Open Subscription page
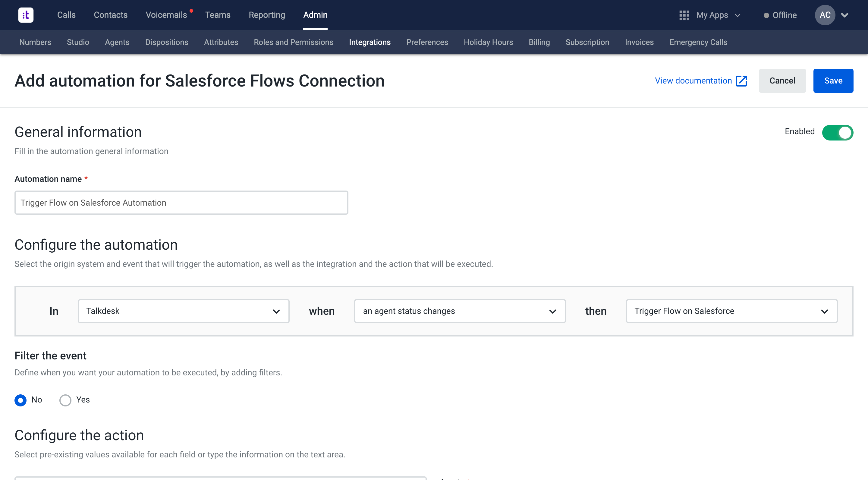This screenshot has width=868, height=480. [587, 42]
